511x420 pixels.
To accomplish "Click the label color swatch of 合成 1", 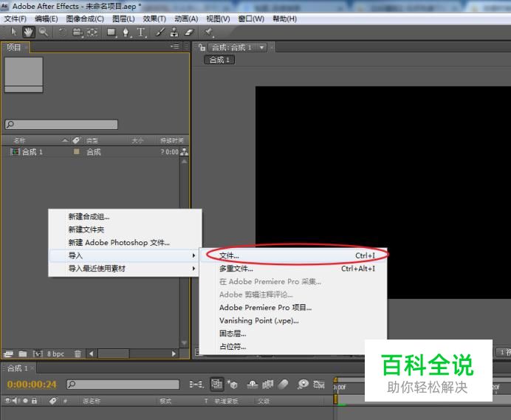I will [x=77, y=151].
